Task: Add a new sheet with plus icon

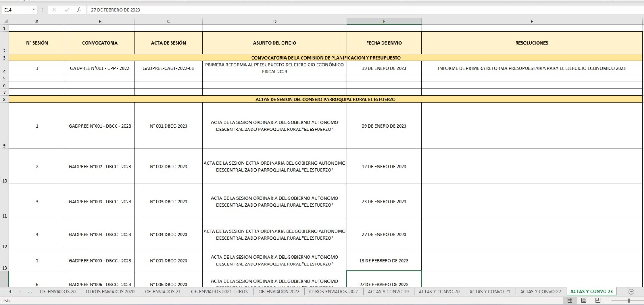Action: tap(631, 292)
